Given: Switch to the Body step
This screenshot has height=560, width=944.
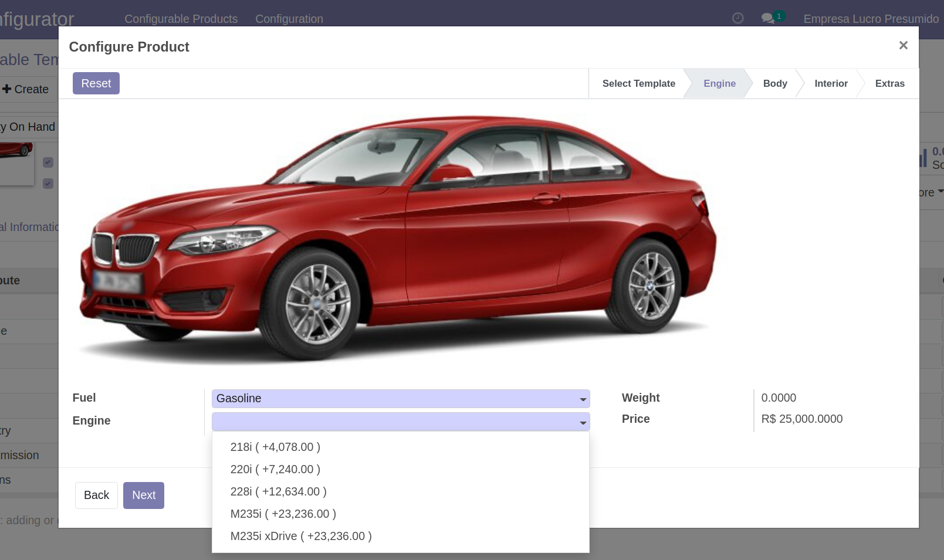Looking at the screenshot, I should click(x=774, y=83).
